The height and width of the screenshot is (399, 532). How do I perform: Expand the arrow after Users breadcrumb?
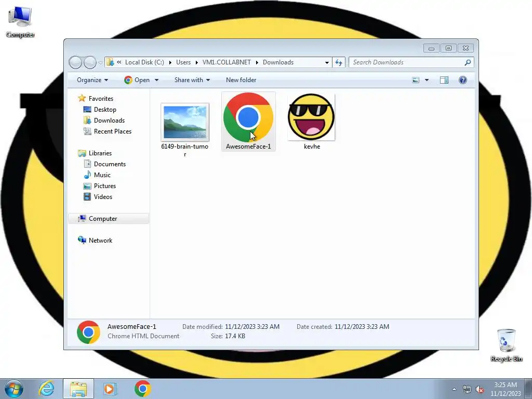coord(196,62)
